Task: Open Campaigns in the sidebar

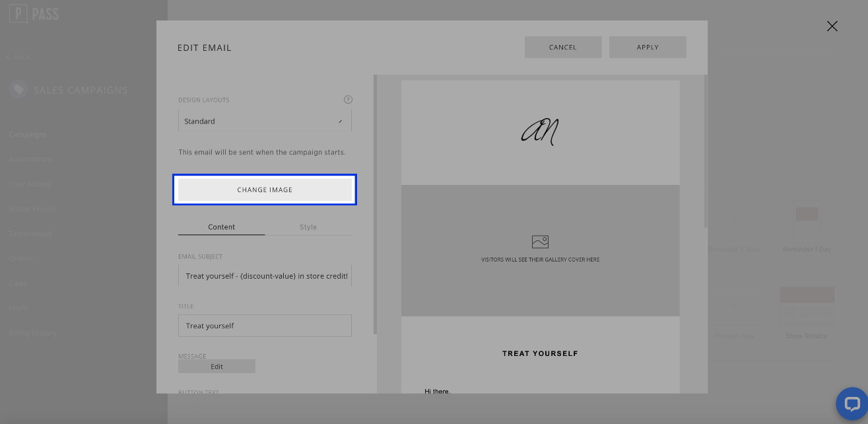Action: tap(28, 134)
